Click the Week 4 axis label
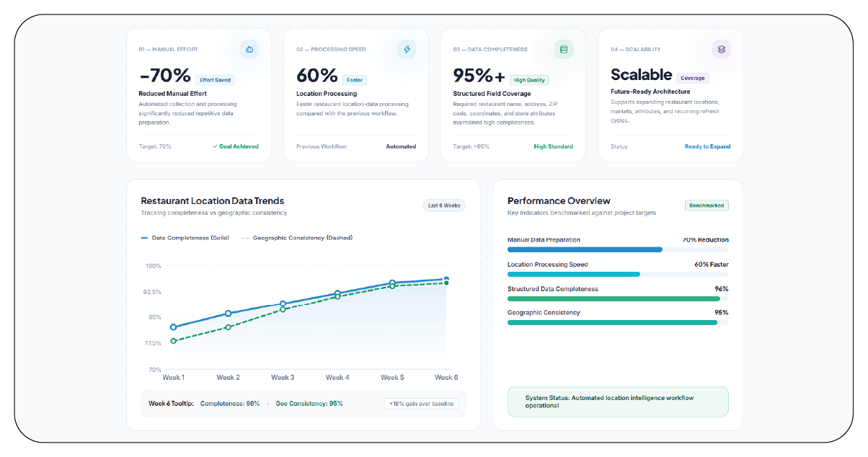The width and height of the screenshot is (868, 457). (x=337, y=378)
